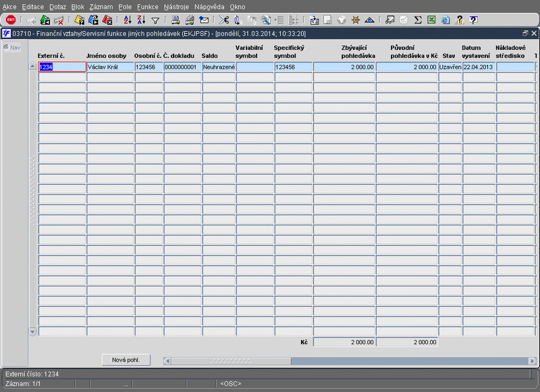The image size is (540, 392).
Task: Click the Sigma summation icon
Action: (x=418, y=20)
